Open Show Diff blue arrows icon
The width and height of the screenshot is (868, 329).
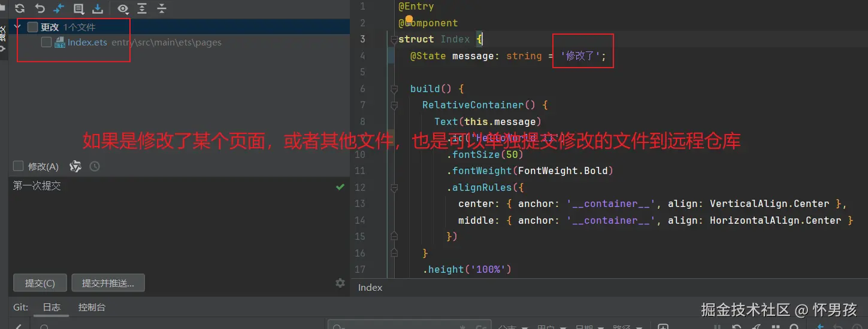tap(59, 8)
